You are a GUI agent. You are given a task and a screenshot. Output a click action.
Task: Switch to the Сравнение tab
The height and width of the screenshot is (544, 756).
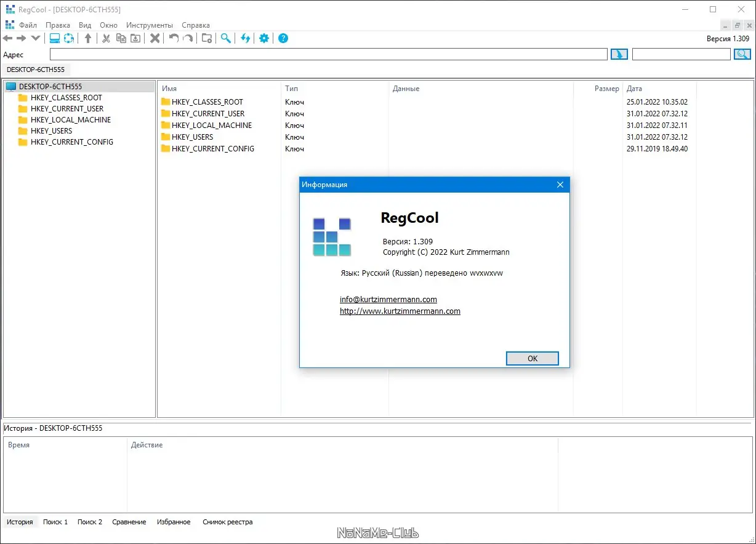click(x=129, y=522)
